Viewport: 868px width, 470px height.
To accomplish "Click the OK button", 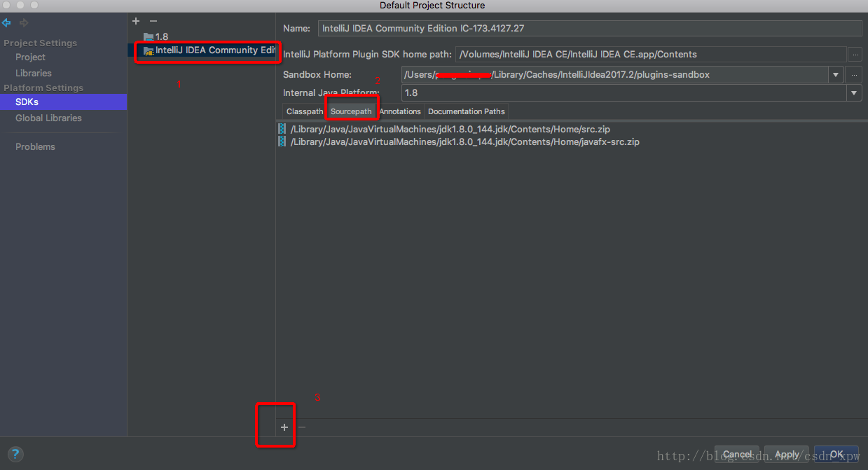I will click(836, 454).
